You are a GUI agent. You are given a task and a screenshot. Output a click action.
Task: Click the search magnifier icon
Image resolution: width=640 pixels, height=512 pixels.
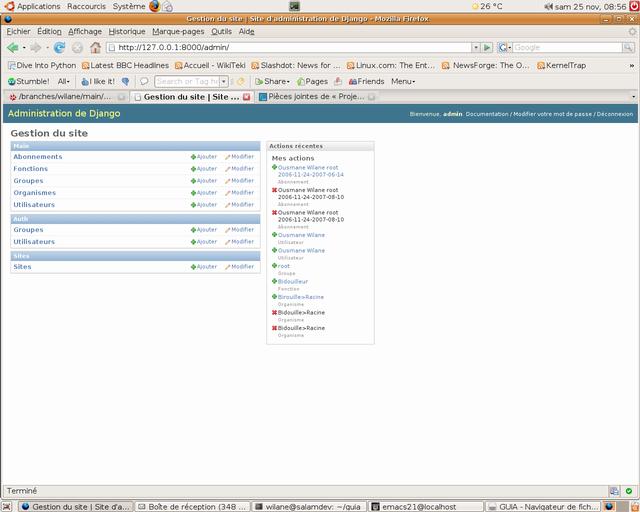click(628, 48)
